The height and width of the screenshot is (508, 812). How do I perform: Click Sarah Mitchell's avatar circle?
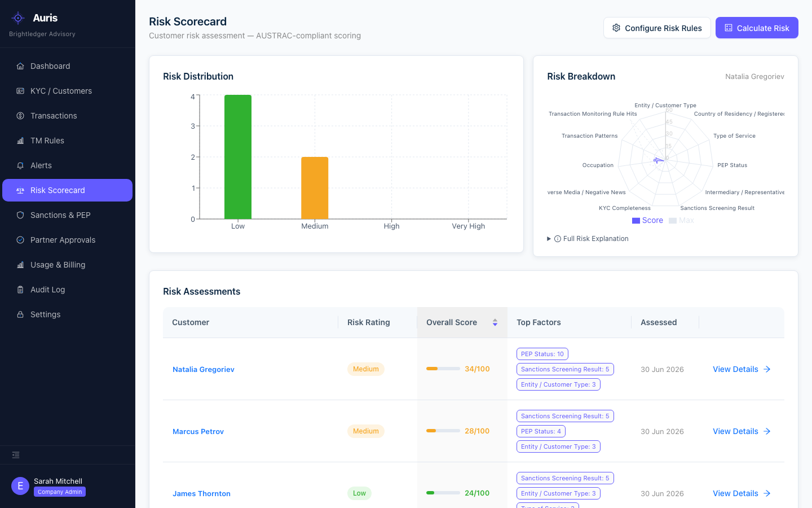(20, 486)
